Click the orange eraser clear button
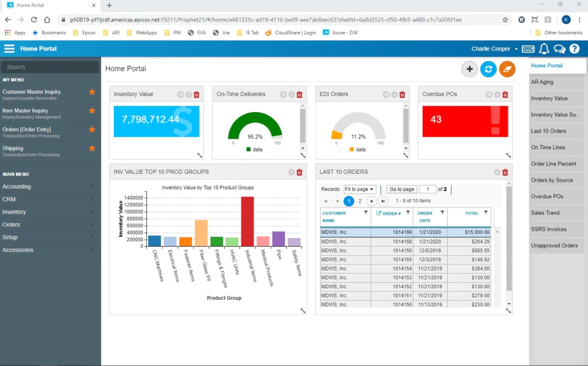588x366 pixels. [x=507, y=69]
